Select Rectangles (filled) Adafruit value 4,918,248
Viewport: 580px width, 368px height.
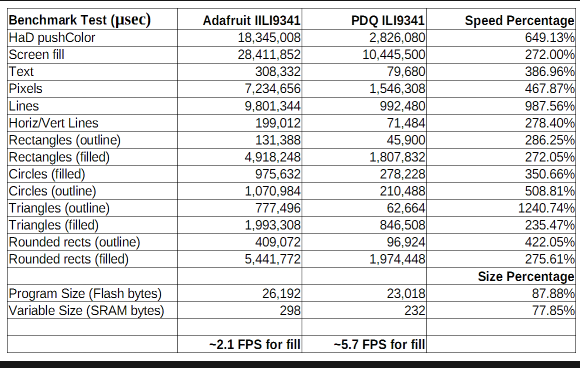pyautogui.click(x=272, y=157)
